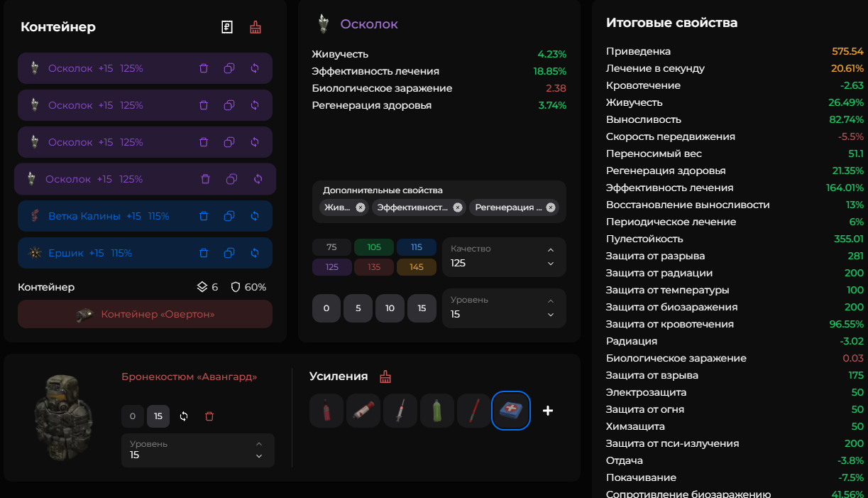The width and height of the screenshot is (868, 498).
Task: Delete the Ветка Калины artifact
Action: [x=204, y=216]
